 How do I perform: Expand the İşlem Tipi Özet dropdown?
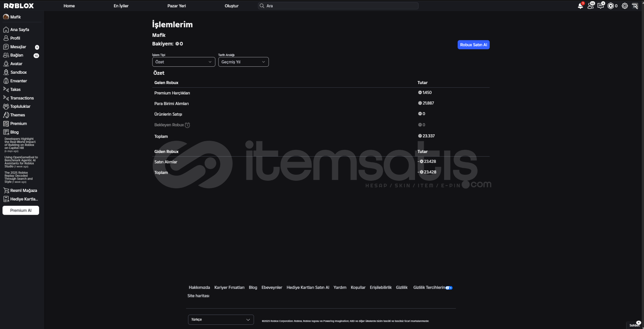click(183, 62)
